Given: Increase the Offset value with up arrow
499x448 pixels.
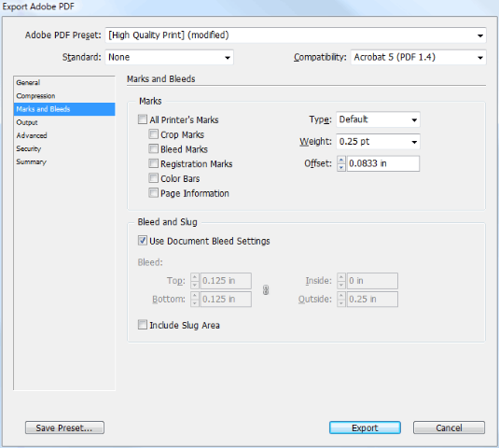Looking at the screenshot, I should tap(341, 160).
